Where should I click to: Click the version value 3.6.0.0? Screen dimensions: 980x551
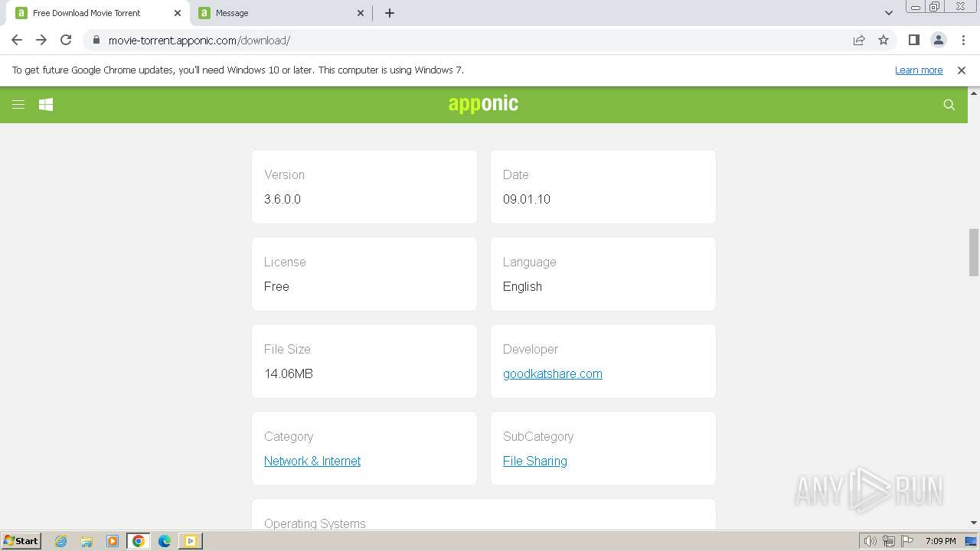283,199
